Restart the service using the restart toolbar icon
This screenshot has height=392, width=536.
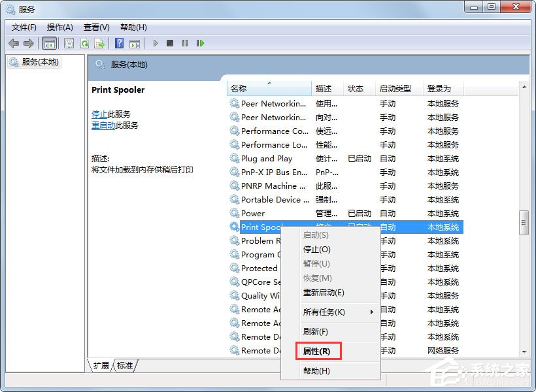coord(201,43)
